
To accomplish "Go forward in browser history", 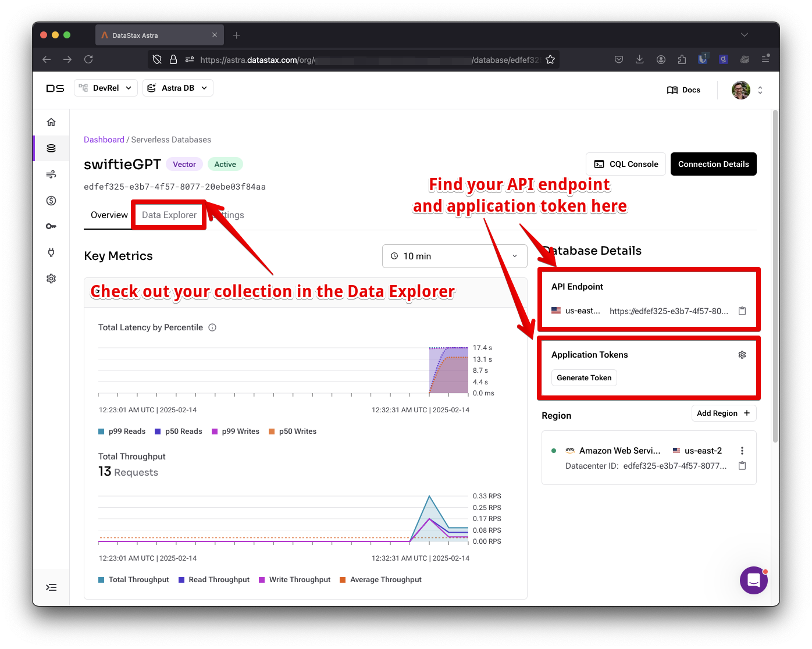I will (x=67, y=59).
